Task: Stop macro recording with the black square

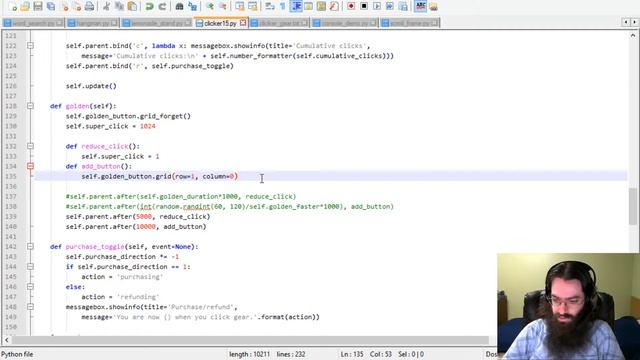Action: coord(364,6)
